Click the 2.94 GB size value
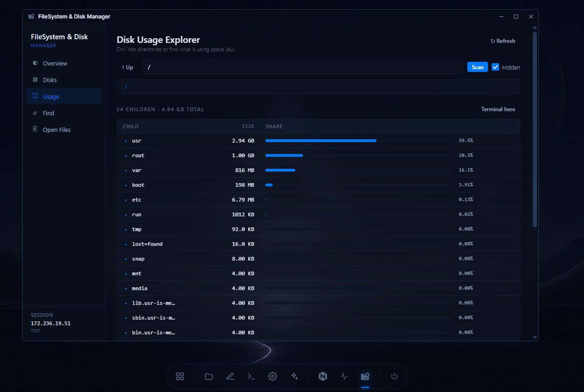584x392 pixels. click(x=243, y=141)
